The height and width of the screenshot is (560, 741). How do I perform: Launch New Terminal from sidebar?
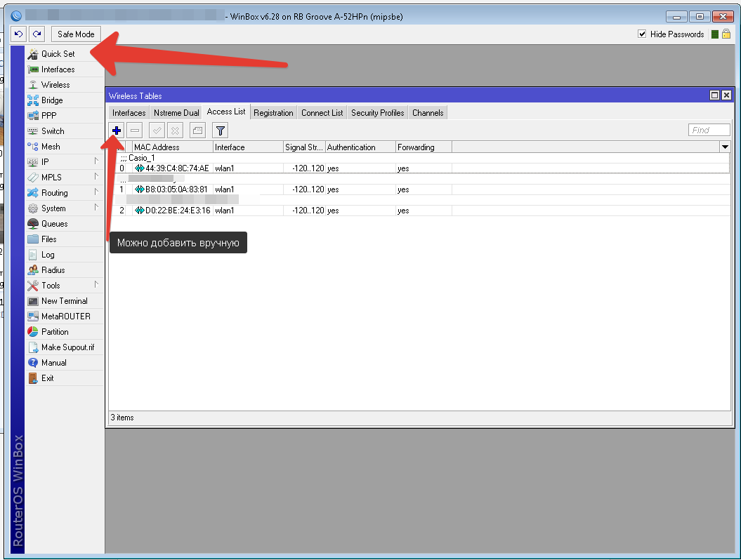65,301
